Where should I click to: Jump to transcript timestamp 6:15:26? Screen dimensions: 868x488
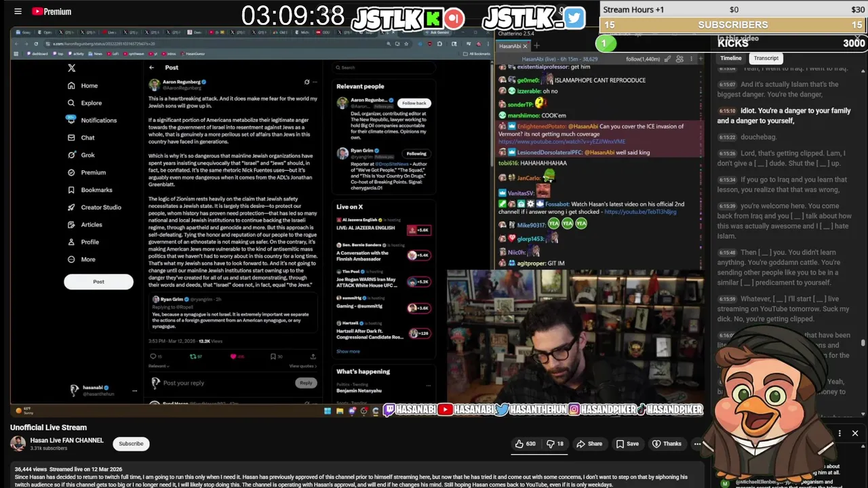pos(727,154)
